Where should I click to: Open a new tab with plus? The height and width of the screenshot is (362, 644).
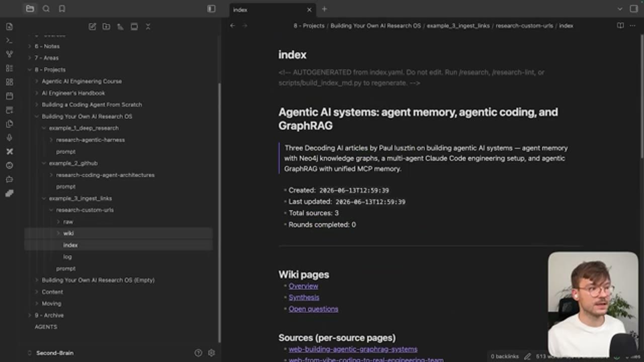point(325,9)
